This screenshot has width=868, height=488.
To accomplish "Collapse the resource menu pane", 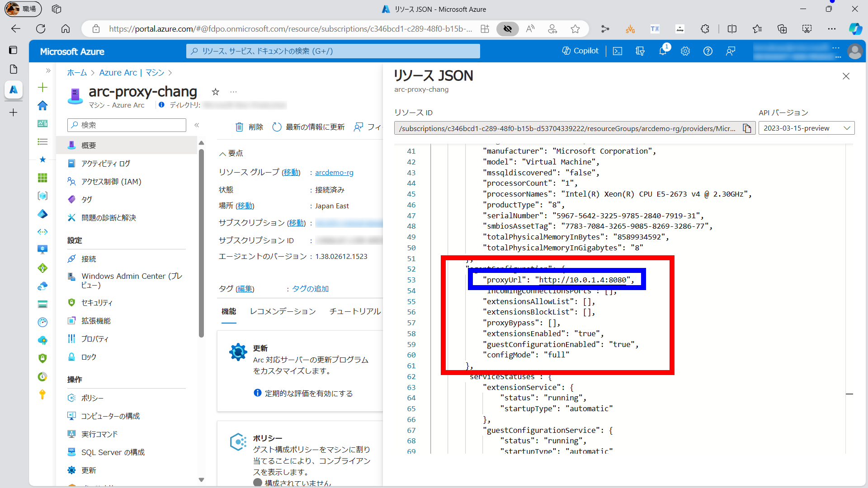I will pos(197,125).
